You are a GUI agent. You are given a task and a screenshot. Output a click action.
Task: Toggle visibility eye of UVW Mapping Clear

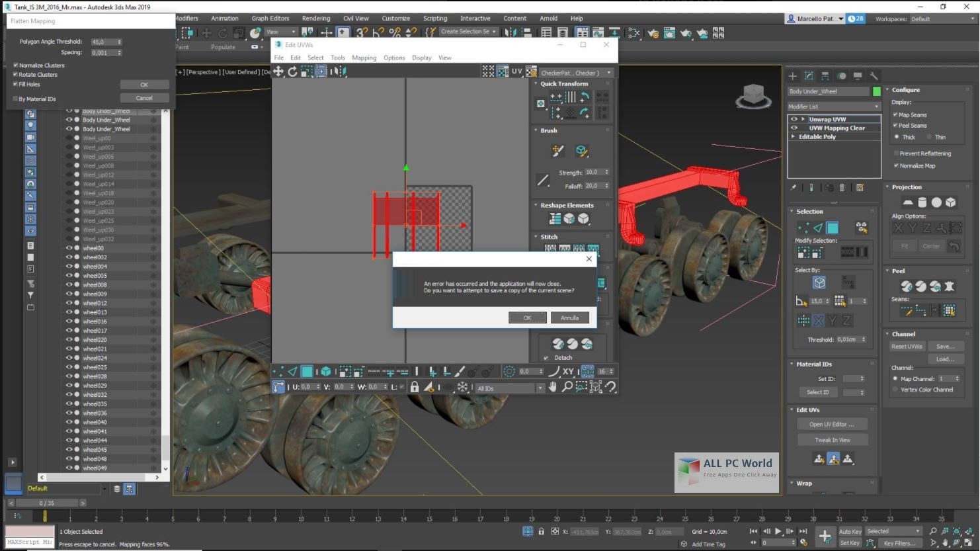pyautogui.click(x=794, y=128)
